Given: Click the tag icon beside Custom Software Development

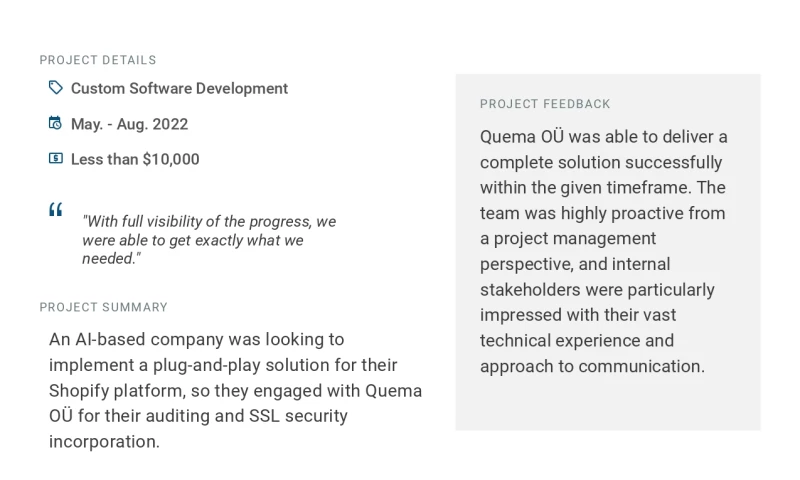Looking at the screenshot, I should pyautogui.click(x=56, y=88).
